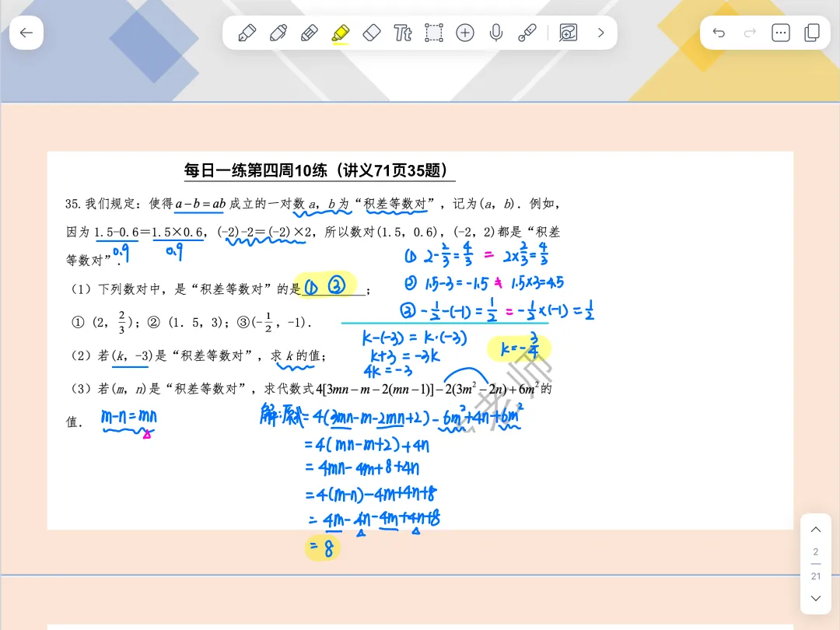Tap the line 4k=-3
This screenshot has width=840, height=630.
point(388,371)
